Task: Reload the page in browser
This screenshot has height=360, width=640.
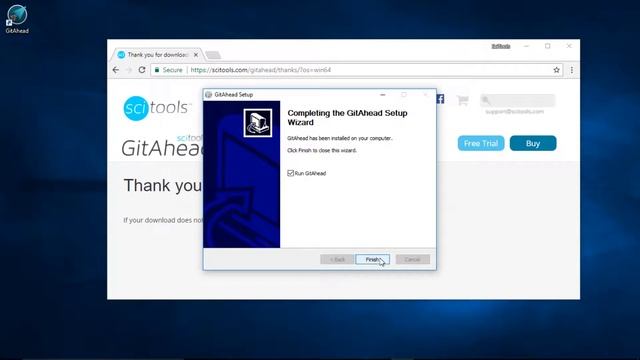Action: tap(142, 70)
